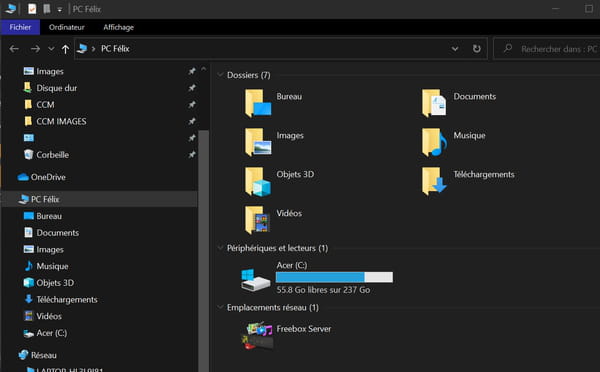The image size is (600, 372).
Task: Open Objets 3D in the sidebar tree
Action: tap(55, 283)
